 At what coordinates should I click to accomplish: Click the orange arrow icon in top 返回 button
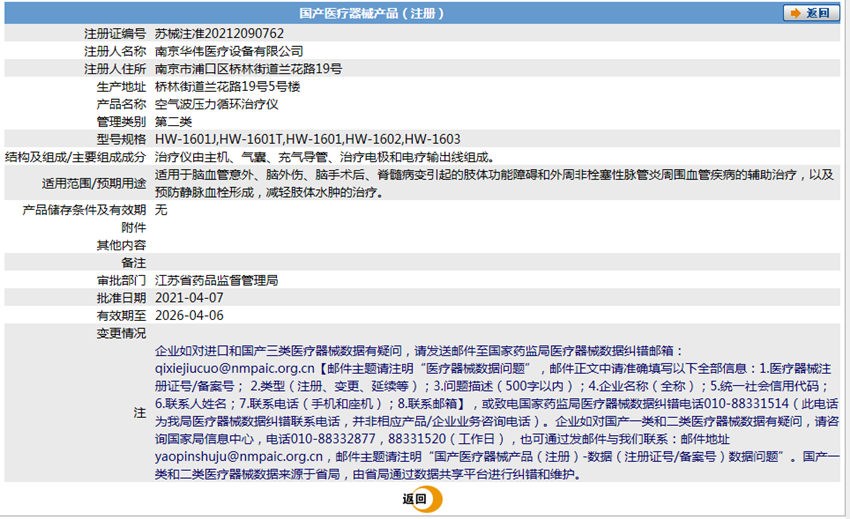795,13
